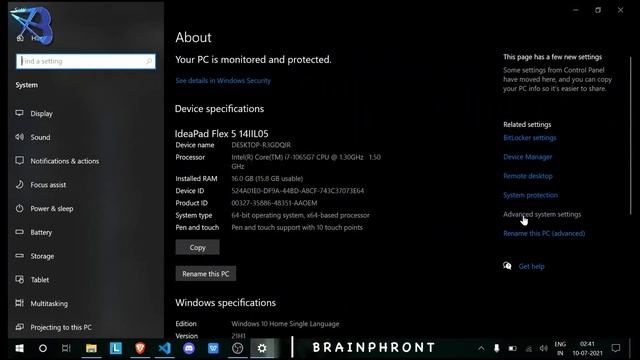Launch Brave browser from taskbar
The height and width of the screenshot is (360, 640).
(x=140, y=348)
